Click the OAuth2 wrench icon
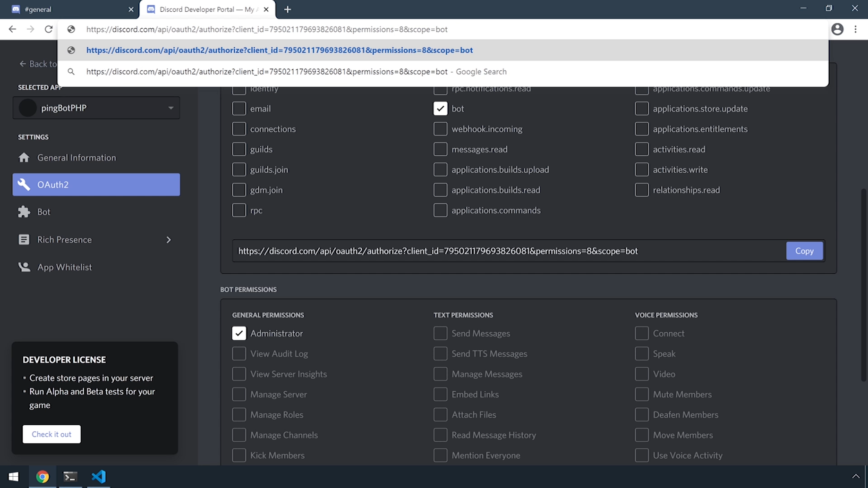This screenshot has width=868, height=488. [24, 185]
